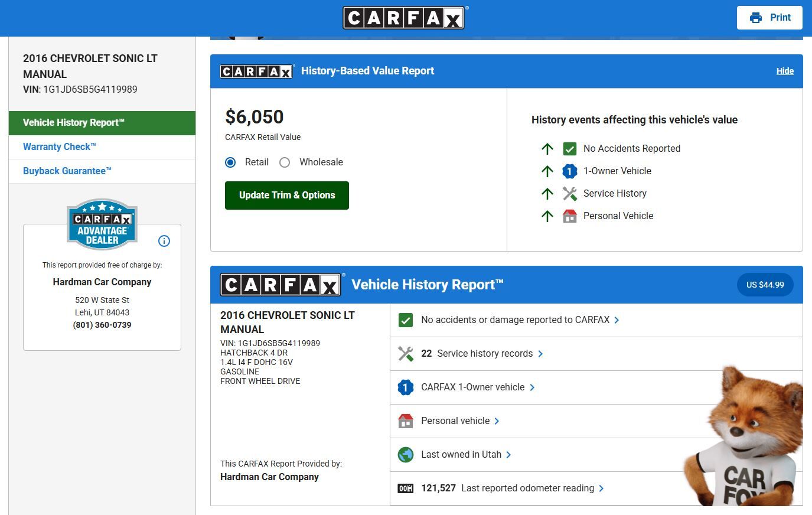The height and width of the screenshot is (515, 812).
Task: Open the Warranty Check tab
Action: 59,147
